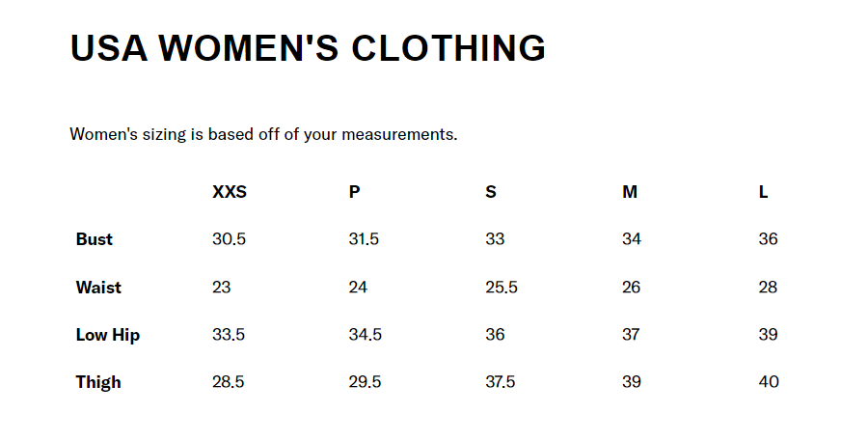
Task: Select the Waist row label
Action: (98, 288)
